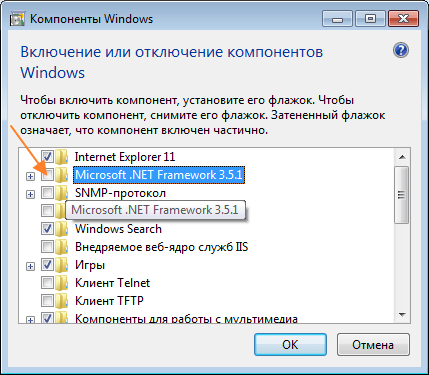429x375 pixels.
Task: Click the folder icon next to Клиент Telnet
Action: (x=61, y=283)
